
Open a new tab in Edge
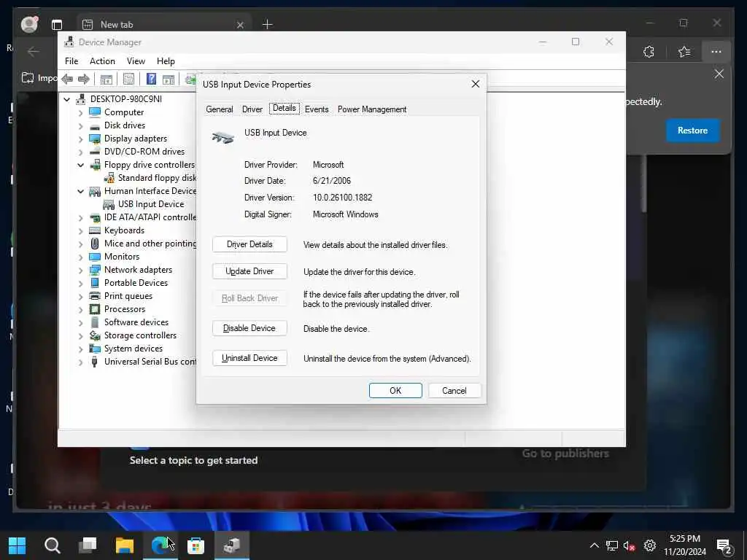(x=267, y=24)
